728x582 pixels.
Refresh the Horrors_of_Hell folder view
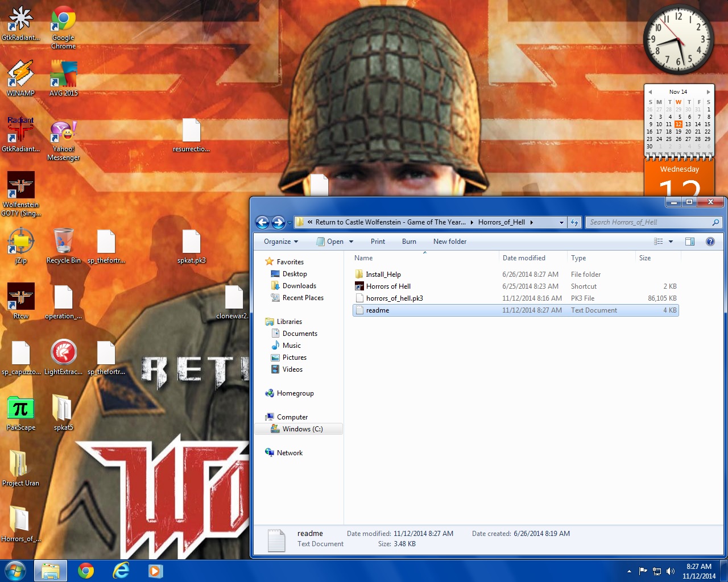[x=574, y=222]
